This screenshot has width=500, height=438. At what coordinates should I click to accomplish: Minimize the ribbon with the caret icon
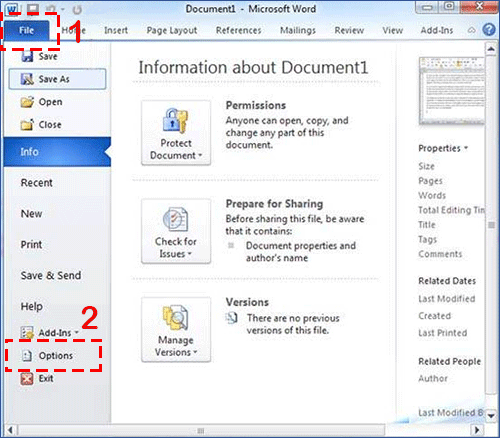[472, 30]
